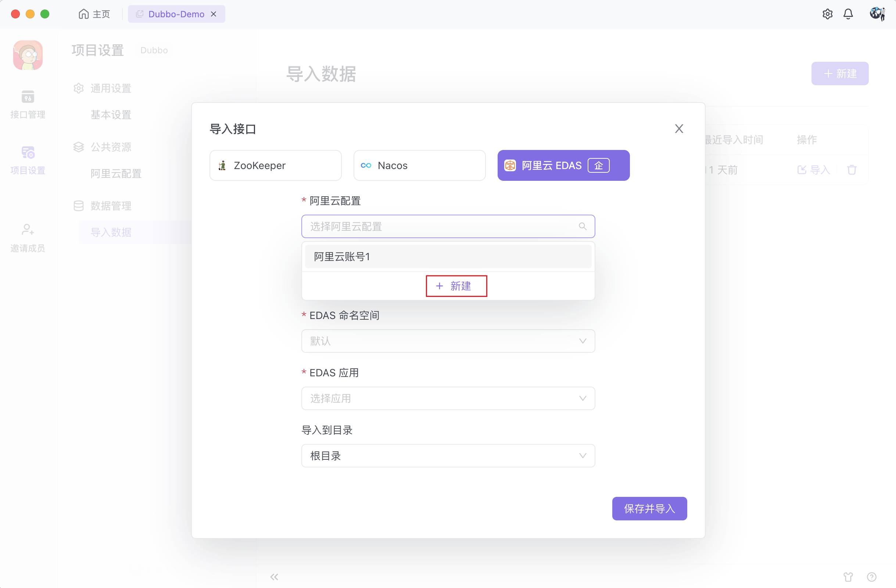This screenshot has height=588, width=896.
Task: Open the EDAS 应用 选择应用 dropdown
Action: (x=448, y=398)
